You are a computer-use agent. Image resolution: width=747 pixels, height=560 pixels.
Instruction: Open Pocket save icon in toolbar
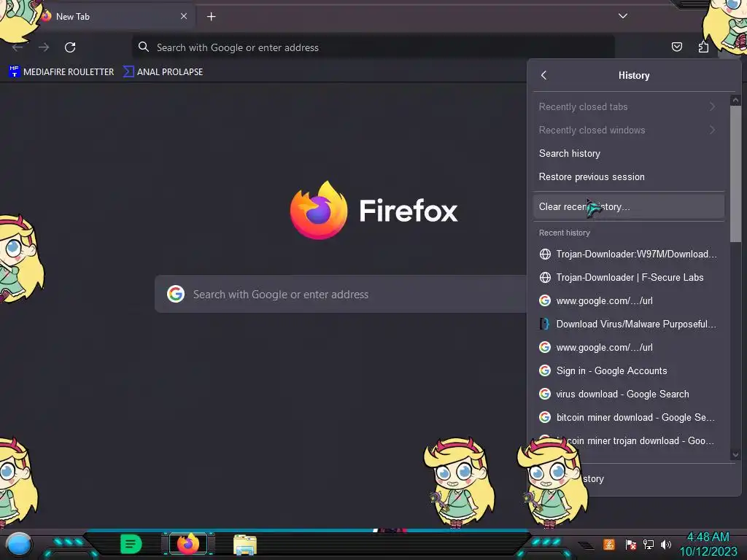pyautogui.click(x=676, y=47)
